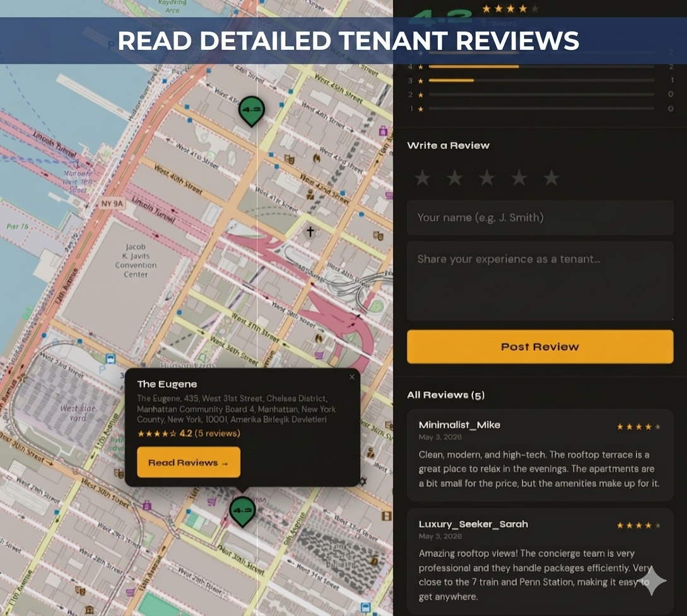Click the Write a Review heading
Screen dimensions: 687x616
(x=448, y=146)
